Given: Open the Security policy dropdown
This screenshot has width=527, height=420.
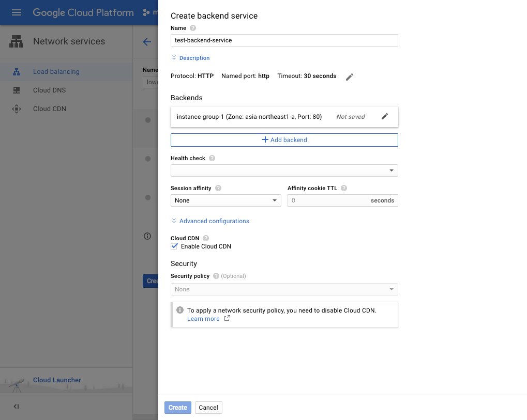Looking at the screenshot, I should point(284,289).
